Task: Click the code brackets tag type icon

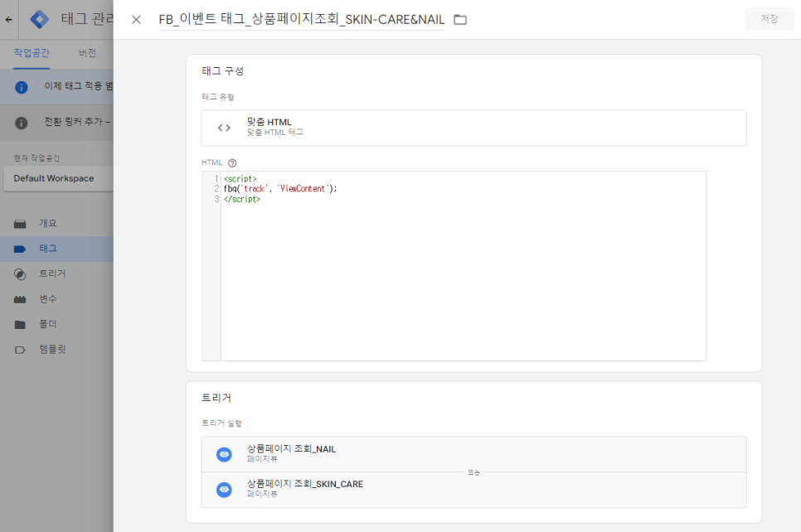Action: tap(224, 128)
